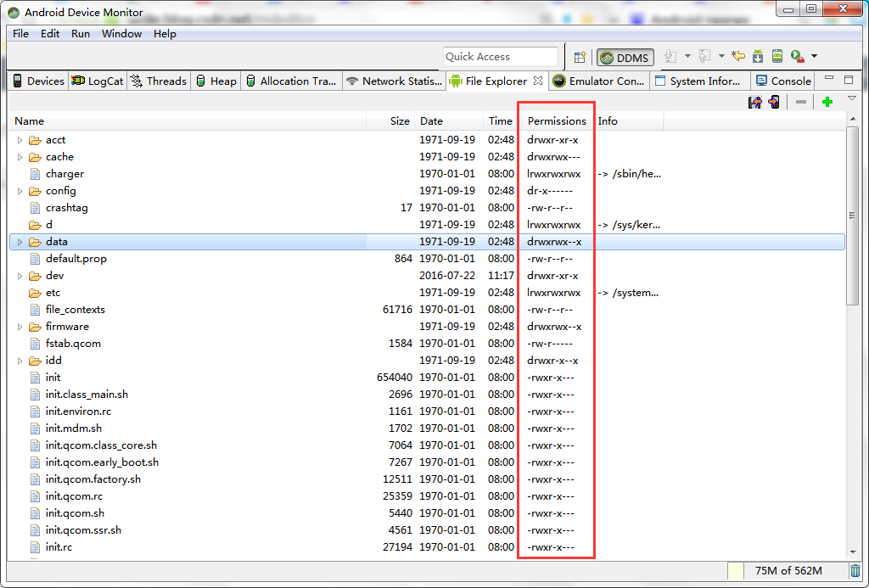Expand the data folder
869x588 pixels.
tap(20, 242)
